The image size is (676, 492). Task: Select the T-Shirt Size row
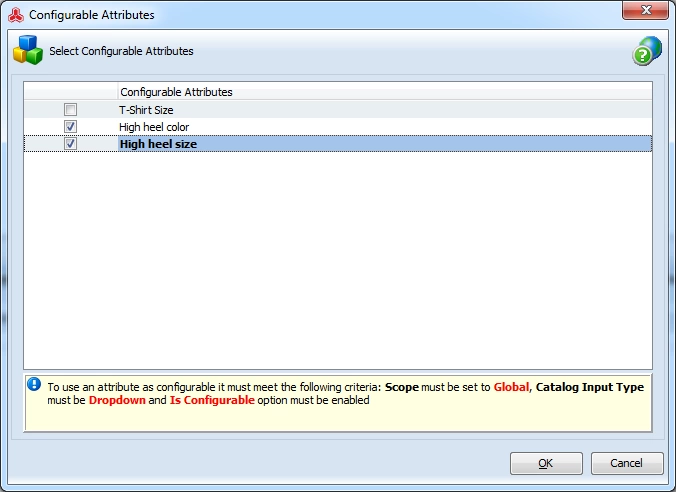click(338, 110)
